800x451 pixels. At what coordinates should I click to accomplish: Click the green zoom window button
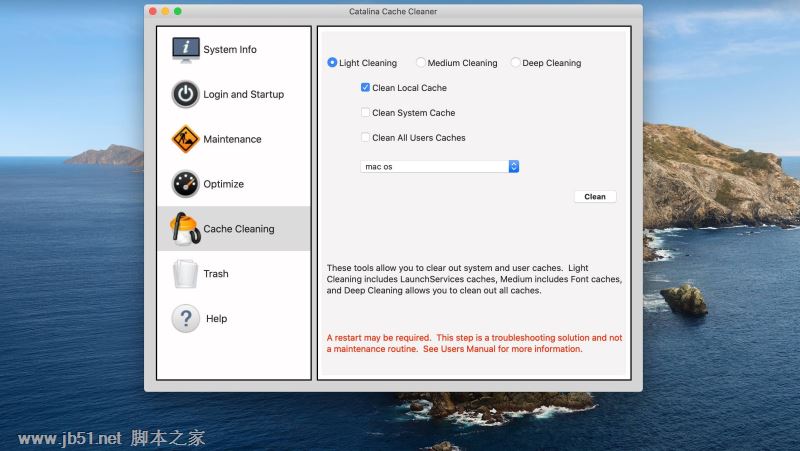178,11
